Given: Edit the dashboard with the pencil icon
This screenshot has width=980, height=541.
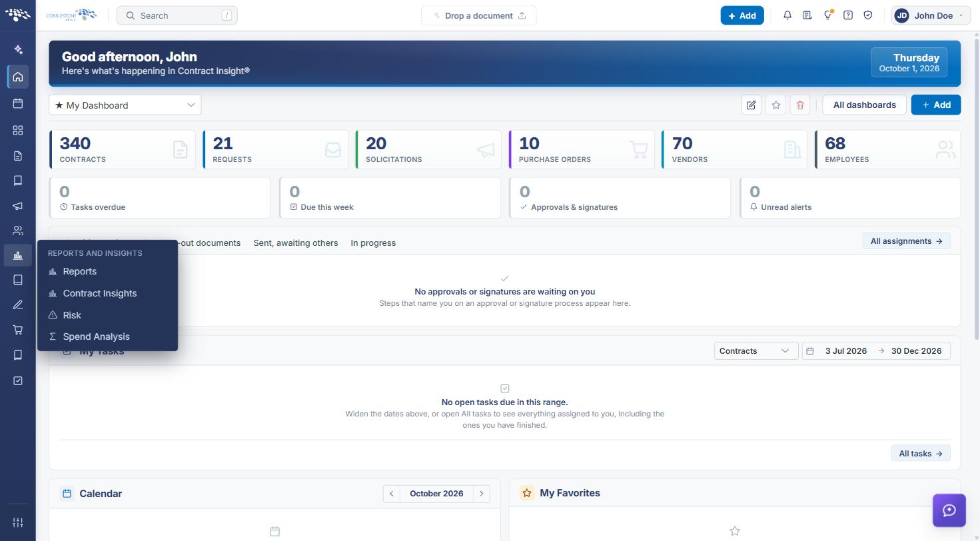Looking at the screenshot, I should click(751, 105).
